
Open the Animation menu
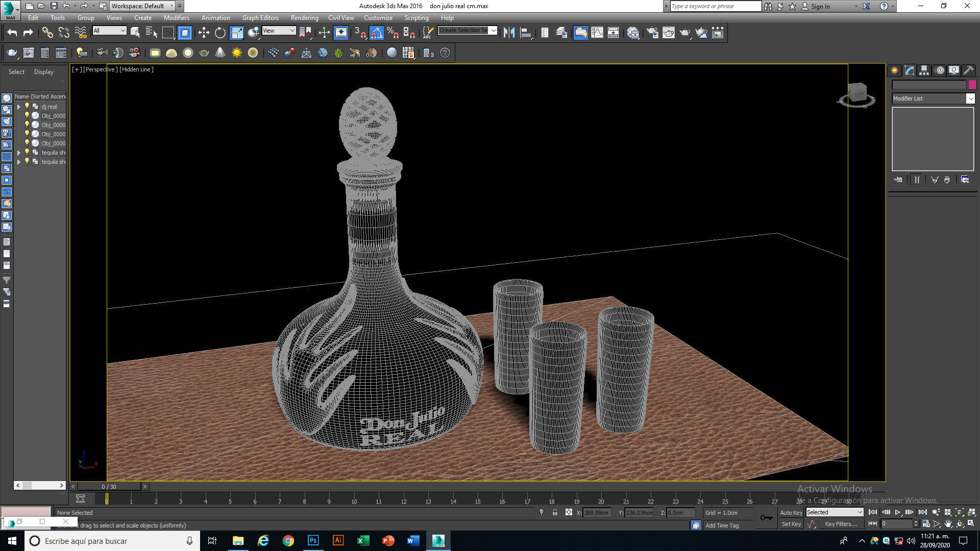(215, 17)
